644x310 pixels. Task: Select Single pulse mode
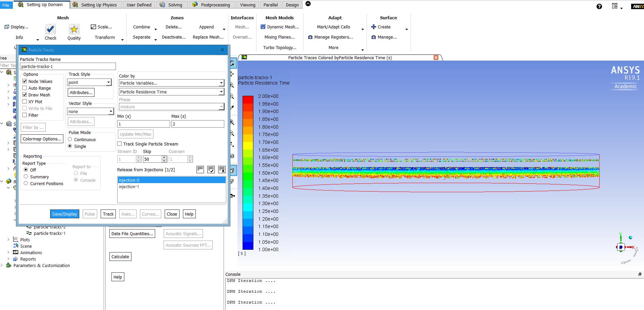click(x=70, y=146)
